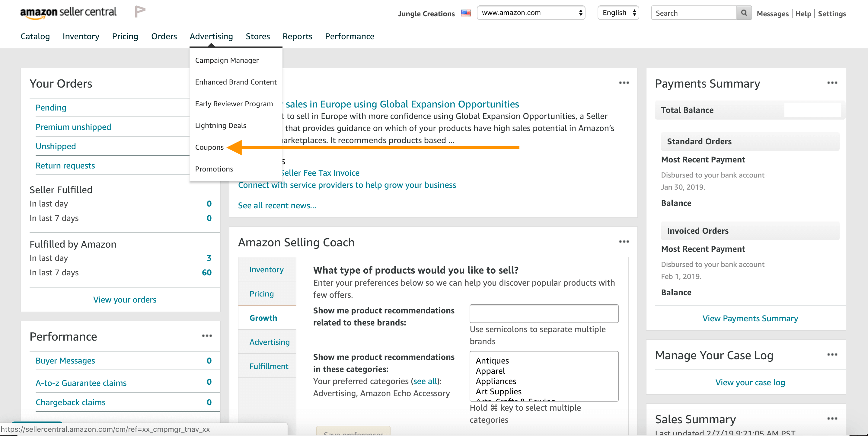Switch to Pricing tab in Selling Coach

pos(267,294)
